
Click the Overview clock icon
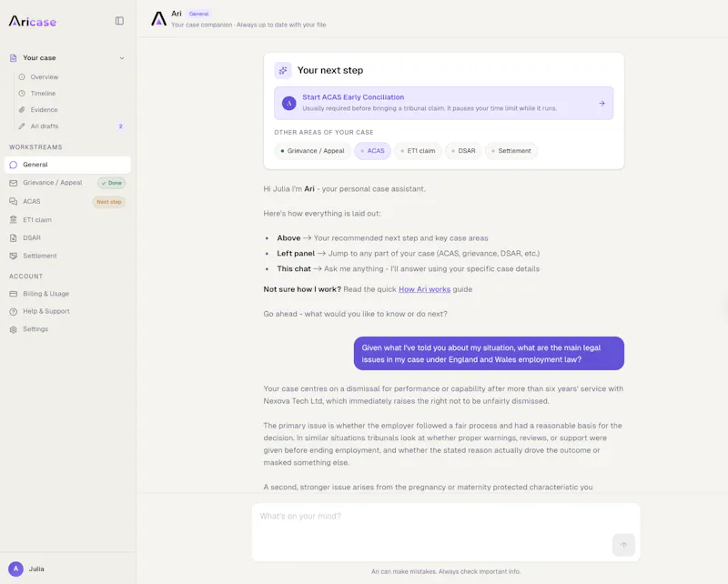coord(22,77)
